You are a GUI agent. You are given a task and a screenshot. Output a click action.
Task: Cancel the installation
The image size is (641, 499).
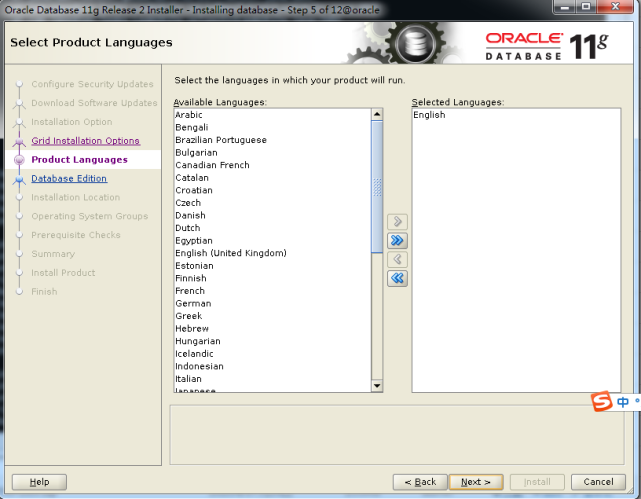(x=598, y=482)
